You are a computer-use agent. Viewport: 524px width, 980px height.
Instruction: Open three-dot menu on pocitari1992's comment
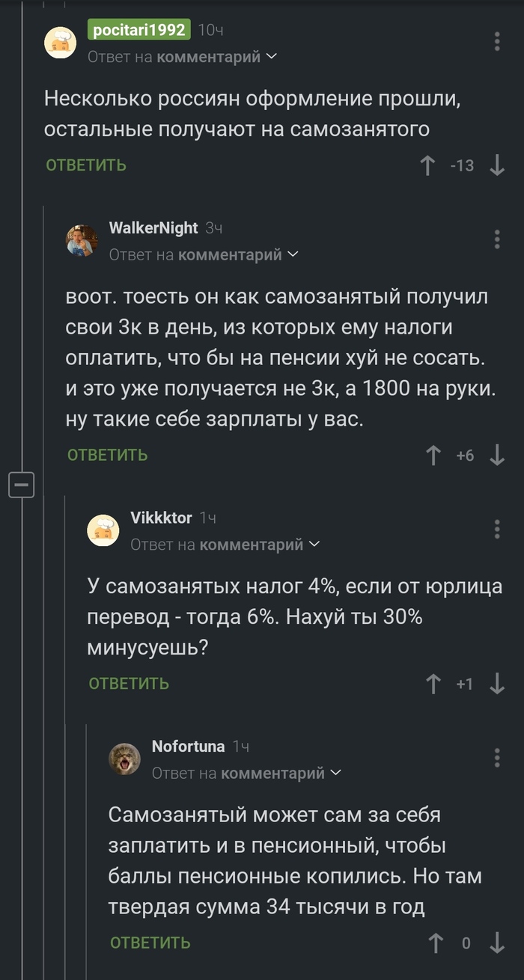(497, 41)
